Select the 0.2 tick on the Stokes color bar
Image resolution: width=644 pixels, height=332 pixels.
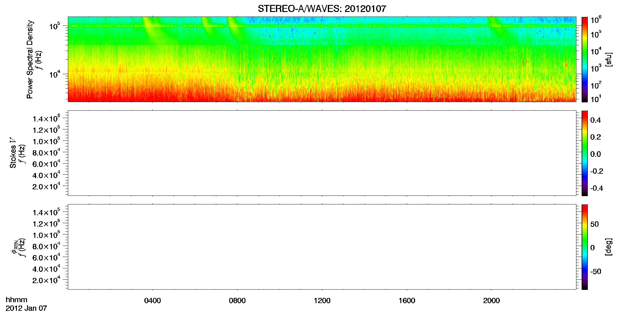(595, 137)
